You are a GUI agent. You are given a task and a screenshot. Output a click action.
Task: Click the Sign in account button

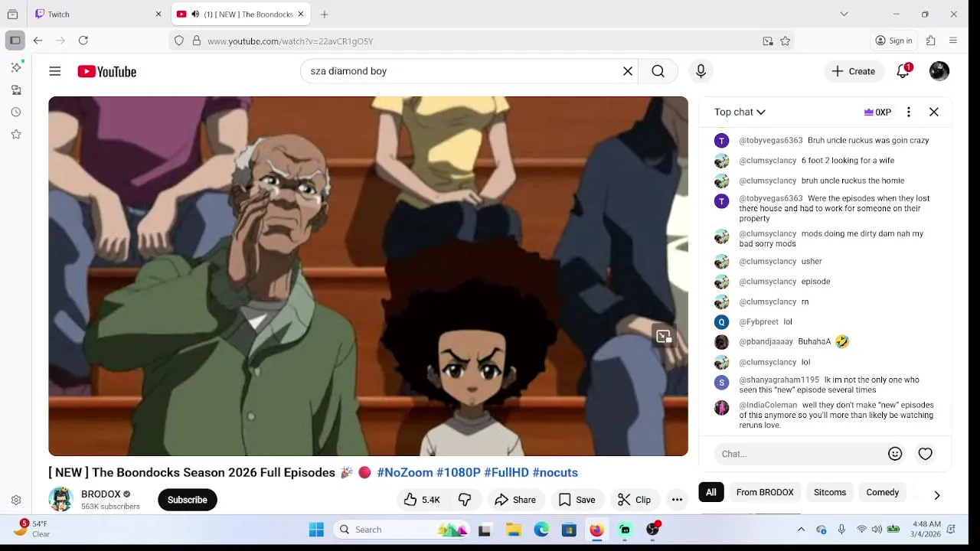(894, 41)
